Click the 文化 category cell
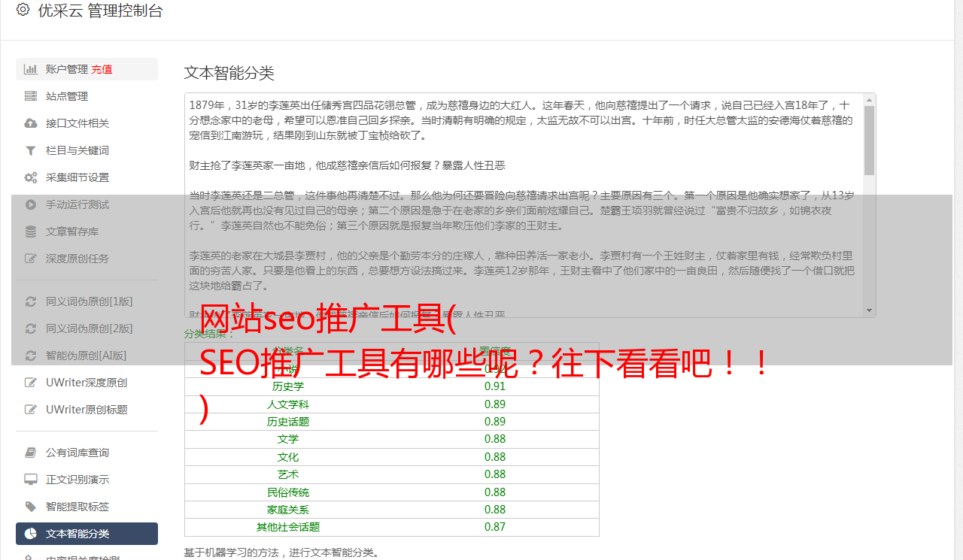Viewport: 963px width, 560px height. pos(288,457)
